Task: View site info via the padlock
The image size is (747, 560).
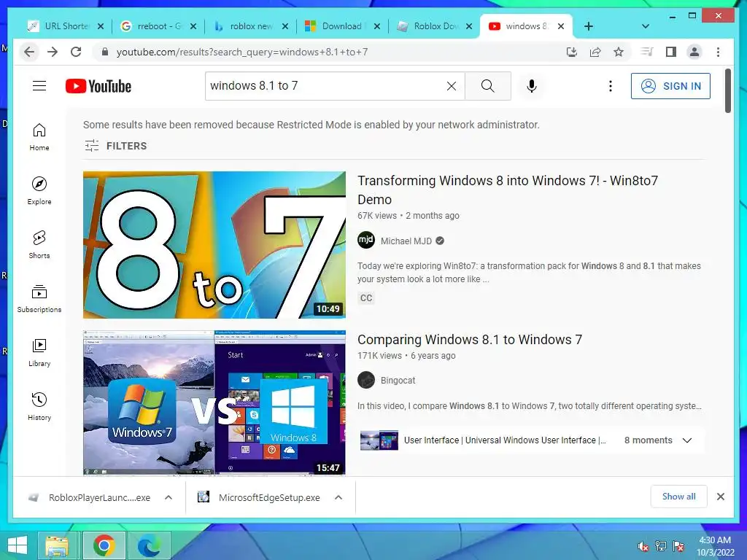Action: click(x=105, y=52)
